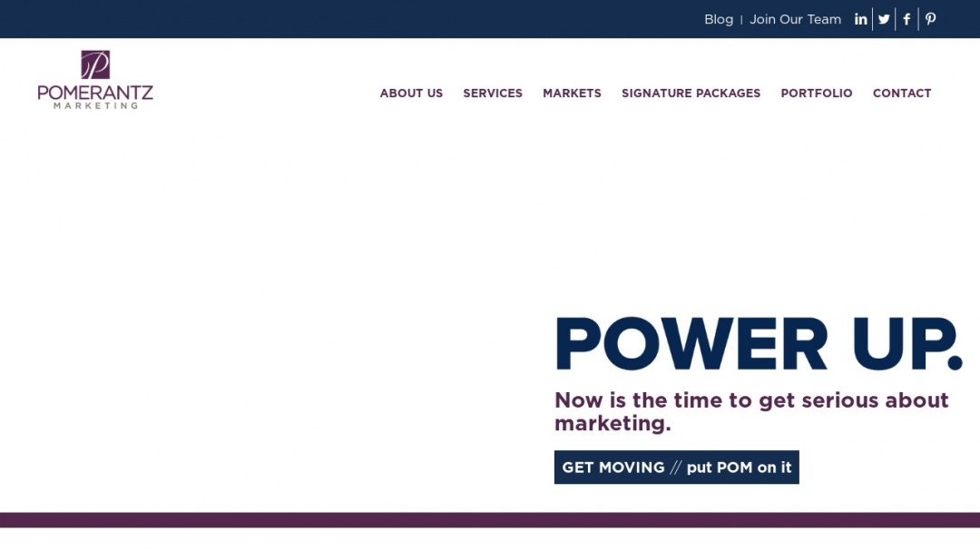
Task: Open Pinterest, the rightmost social icon
Action: [x=929, y=18]
